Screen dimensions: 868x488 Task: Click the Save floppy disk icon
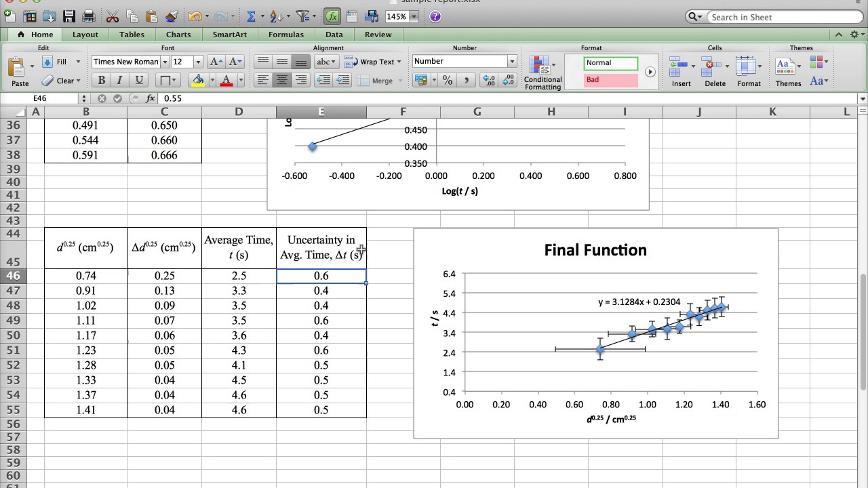click(x=68, y=16)
